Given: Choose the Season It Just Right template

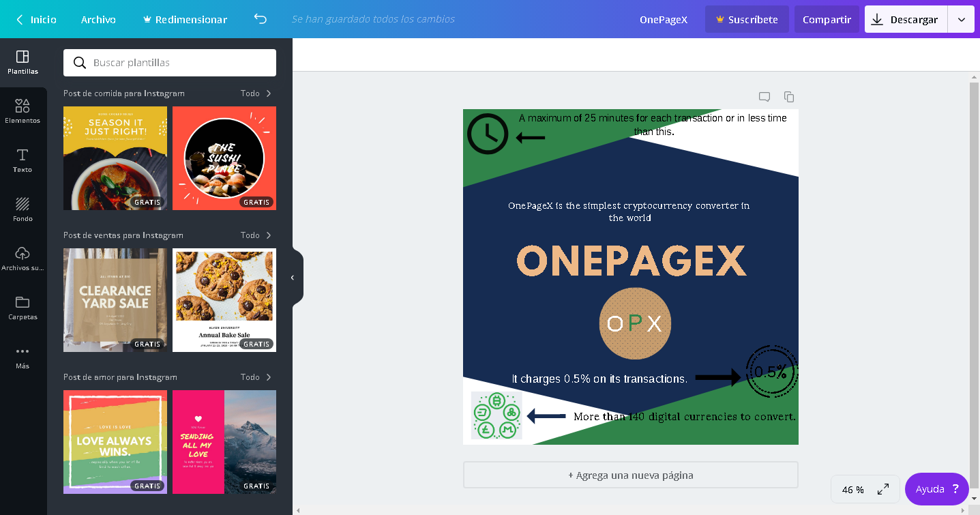Looking at the screenshot, I should (x=115, y=158).
